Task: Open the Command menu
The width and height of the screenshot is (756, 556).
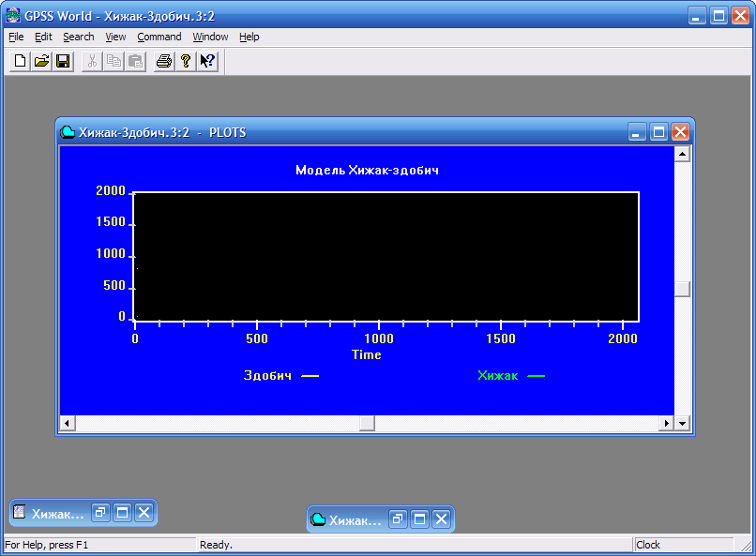Action: tap(159, 37)
